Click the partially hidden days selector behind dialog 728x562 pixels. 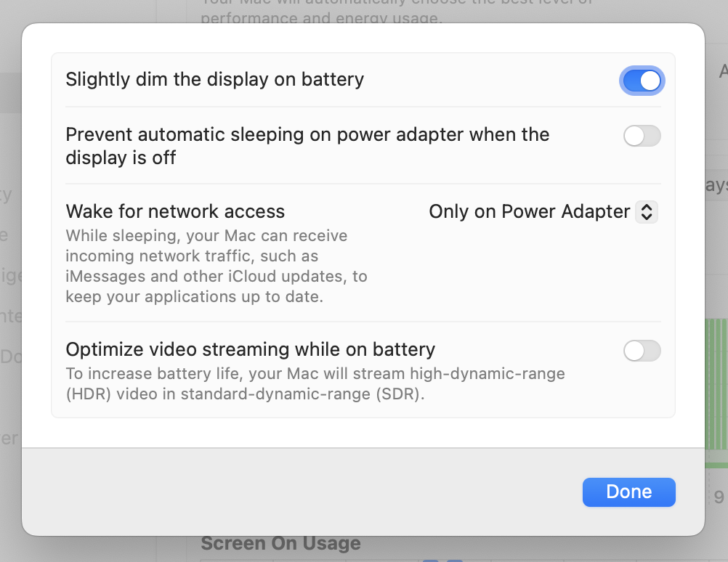click(716, 185)
